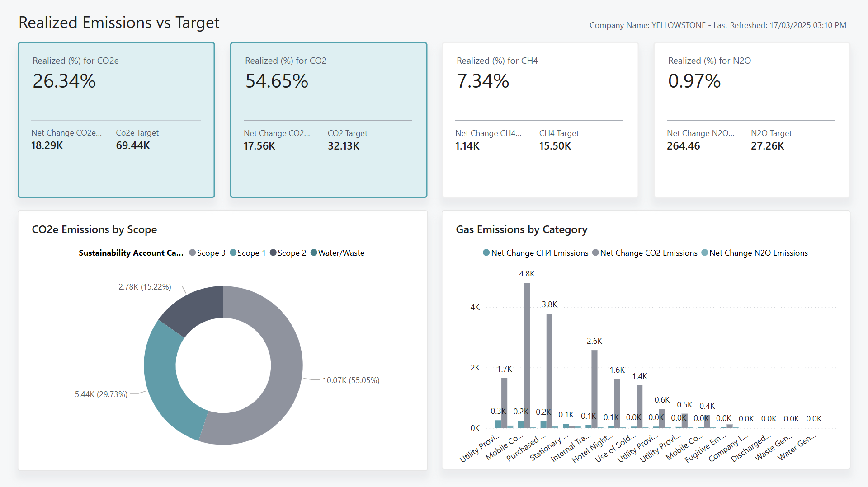The width and height of the screenshot is (868, 487).
Task: Click the Fugitive Em... category axis label
Action: (x=706, y=449)
